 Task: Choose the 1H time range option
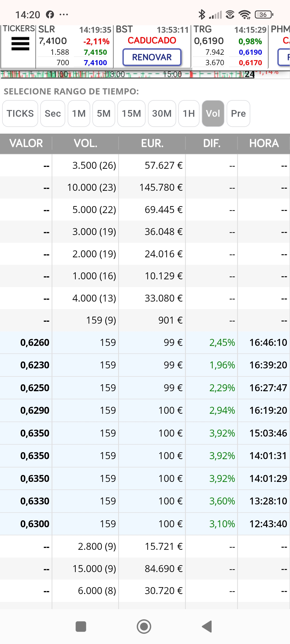pyautogui.click(x=189, y=114)
